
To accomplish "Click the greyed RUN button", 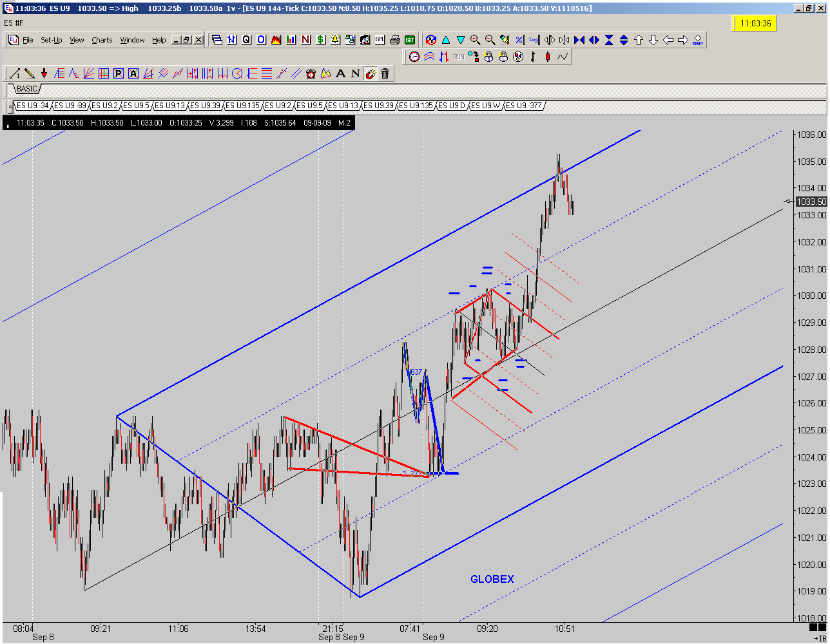I will point(459,57).
